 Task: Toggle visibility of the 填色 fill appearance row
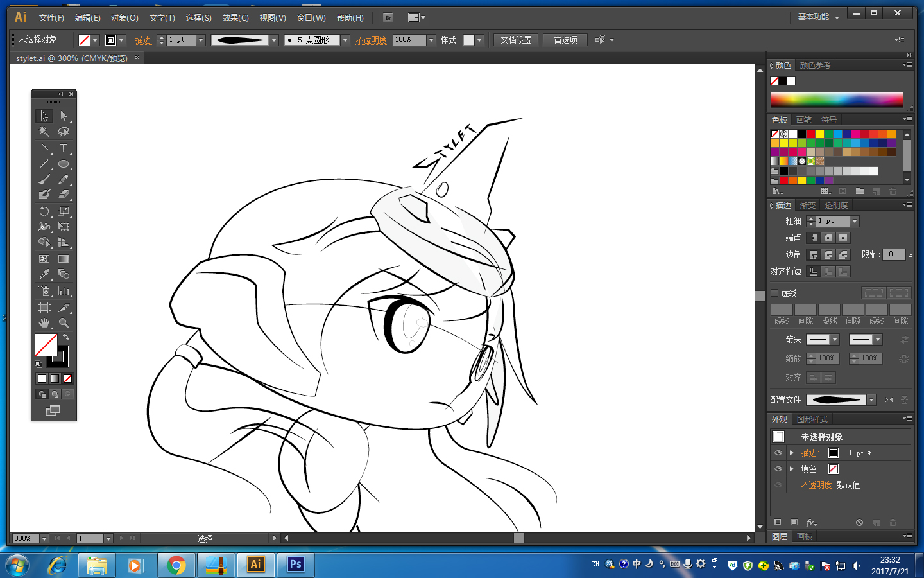coord(778,469)
